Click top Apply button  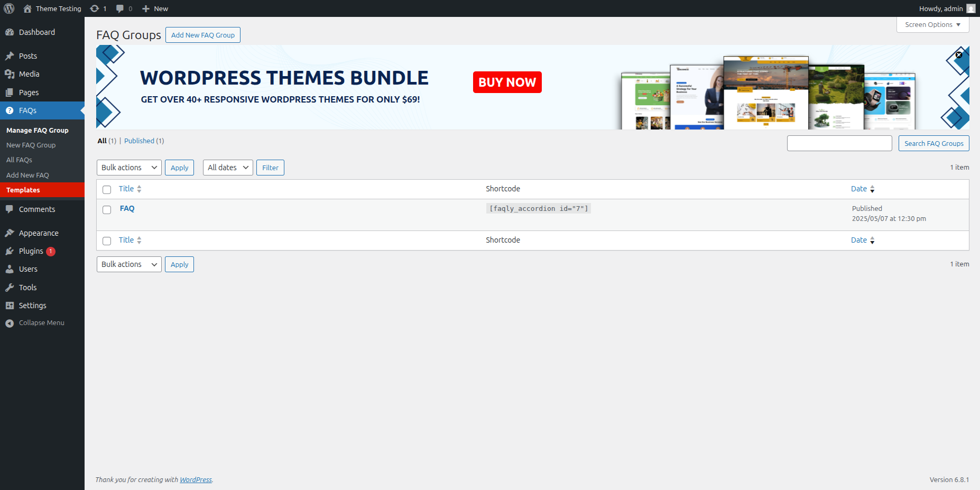click(179, 168)
